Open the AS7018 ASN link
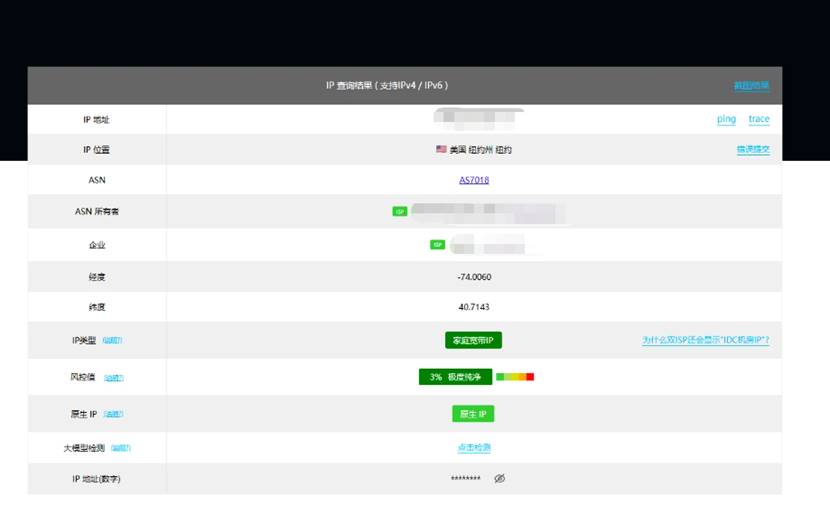This screenshot has height=515, width=830. coord(474,180)
